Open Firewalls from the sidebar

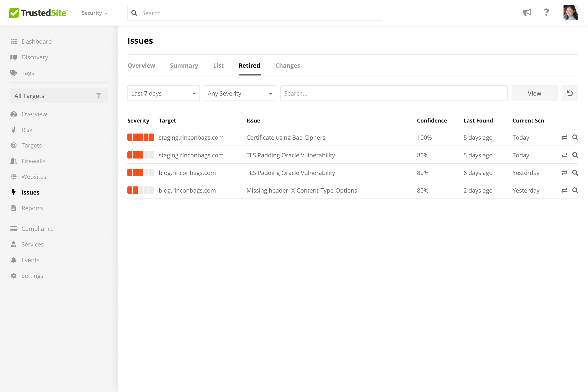coord(33,161)
